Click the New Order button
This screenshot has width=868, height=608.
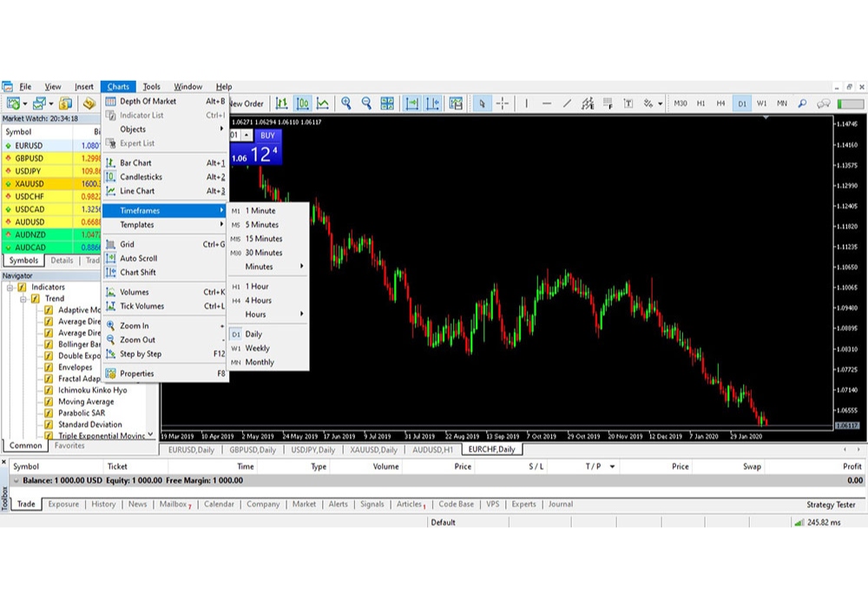[247, 103]
